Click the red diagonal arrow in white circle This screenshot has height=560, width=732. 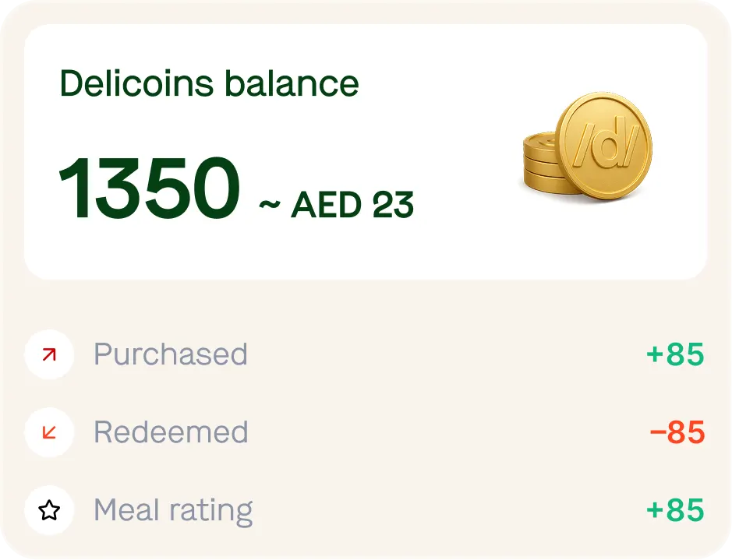[48, 354]
